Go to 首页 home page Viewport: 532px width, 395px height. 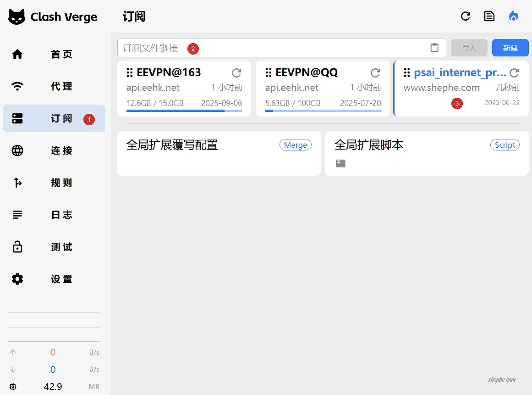pos(54,54)
